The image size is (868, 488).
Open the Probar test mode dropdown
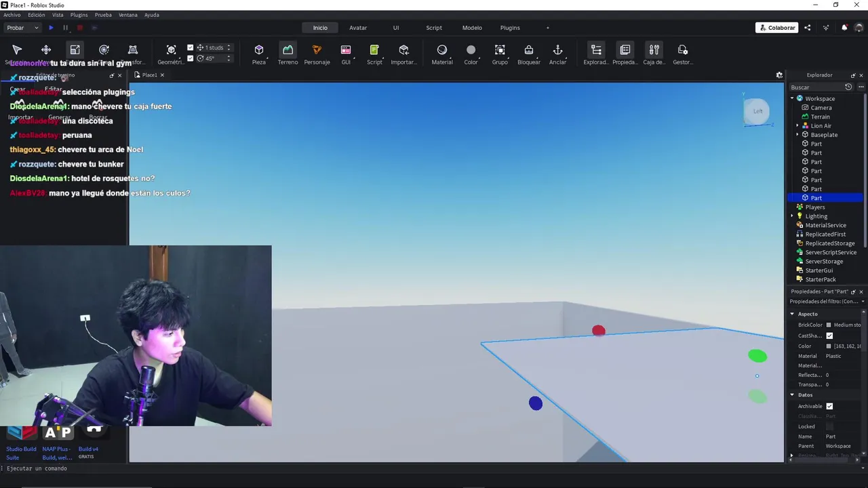pyautogui.click(x=22, y=28)
